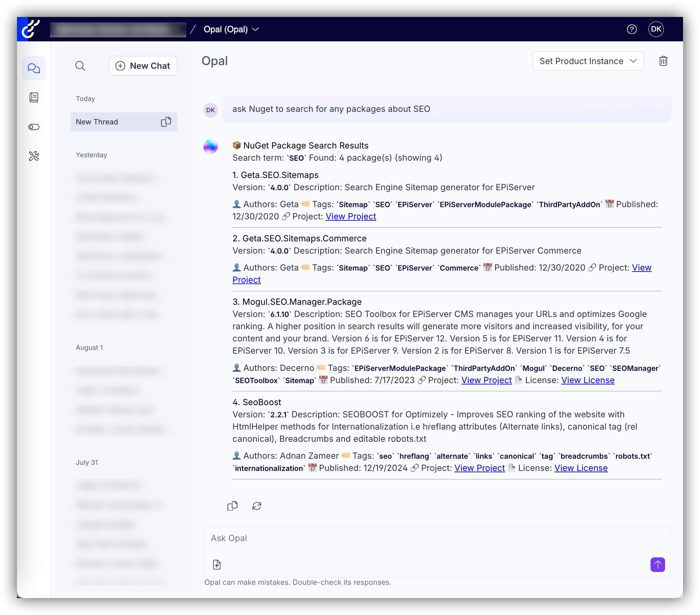Open View Project for Geta.SEO.Sitemaps
The width and height of the screenshot is (700, 615).
coord(351,216)
